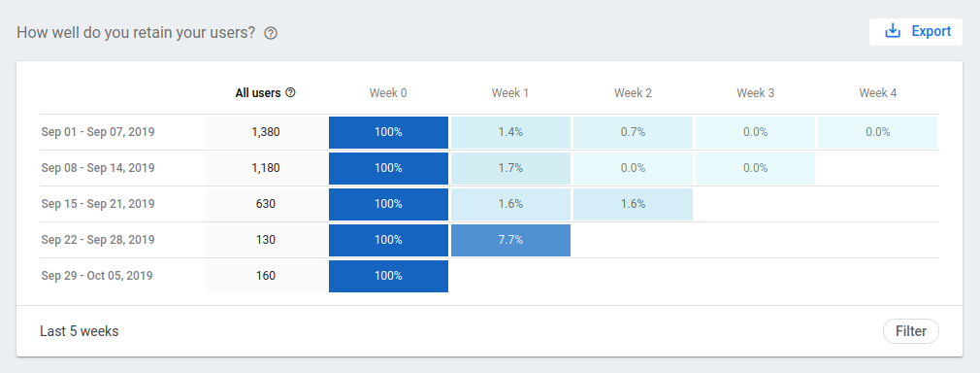This screenshot has width=980, height=373.
Task: Click the 1.7% Week 1 cell
Action: (510, 168)
